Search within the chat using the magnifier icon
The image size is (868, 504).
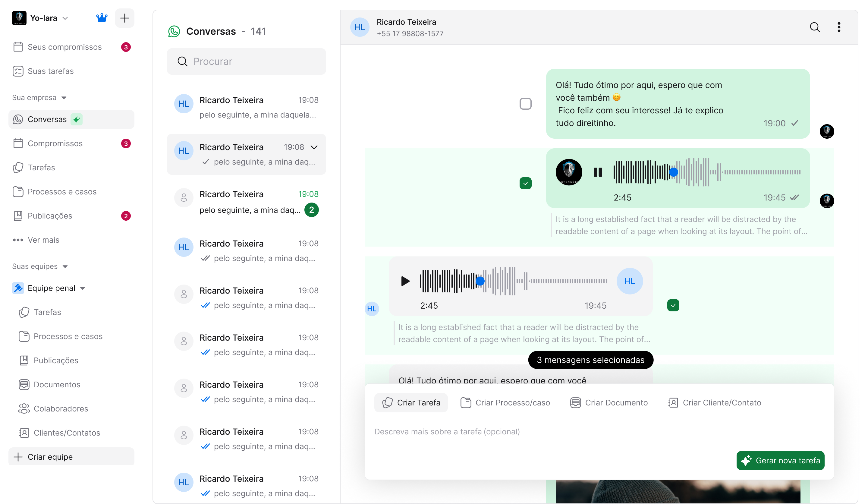pyautogui.click(x=815, y=27)
